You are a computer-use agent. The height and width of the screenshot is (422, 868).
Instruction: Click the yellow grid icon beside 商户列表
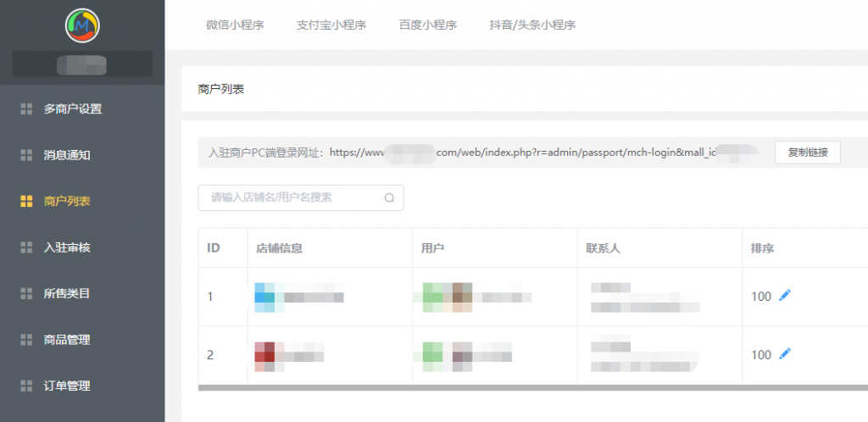pos(26,201)
